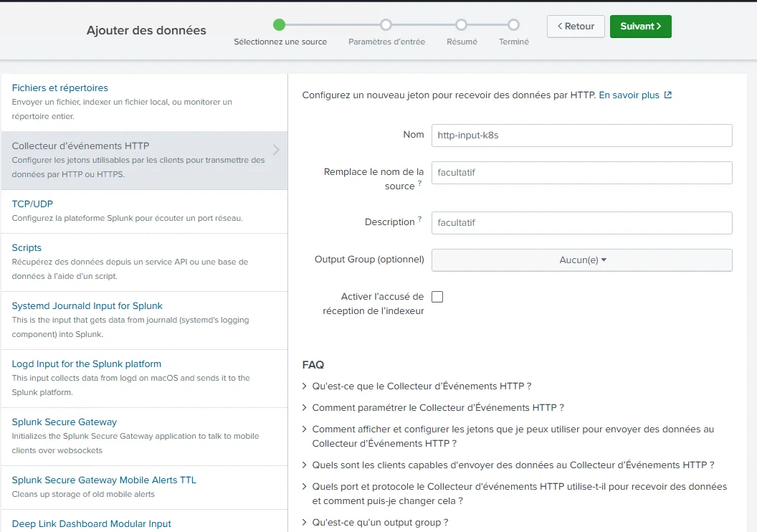This screenshot has width=757, height=532.
Task: Select Splunk Secure Gateway Mobile Alerts TTL
Action: [x=144, y=488]
